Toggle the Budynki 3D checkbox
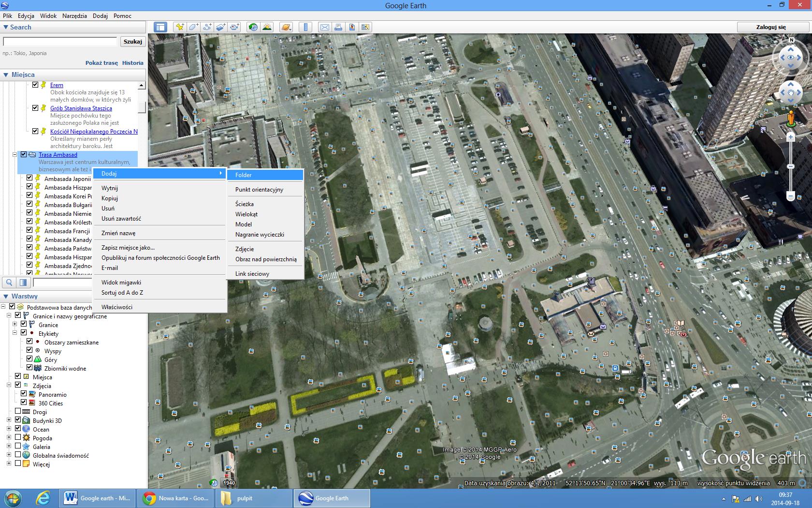Viewport: 812px width, 508px height. coord(18,420)
